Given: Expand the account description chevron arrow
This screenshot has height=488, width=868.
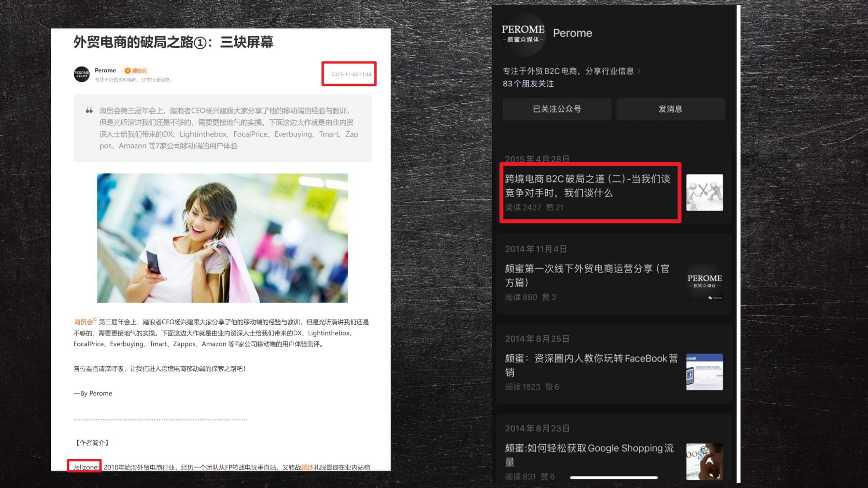Looking at the screenshot, I should pyautogui.click(x=639, y=71).
